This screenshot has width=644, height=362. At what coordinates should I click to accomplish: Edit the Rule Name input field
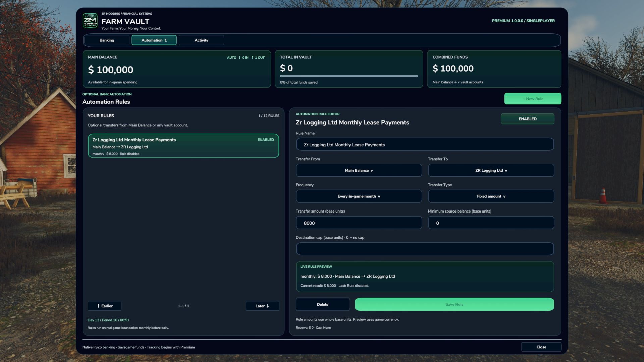coord(425,145)
